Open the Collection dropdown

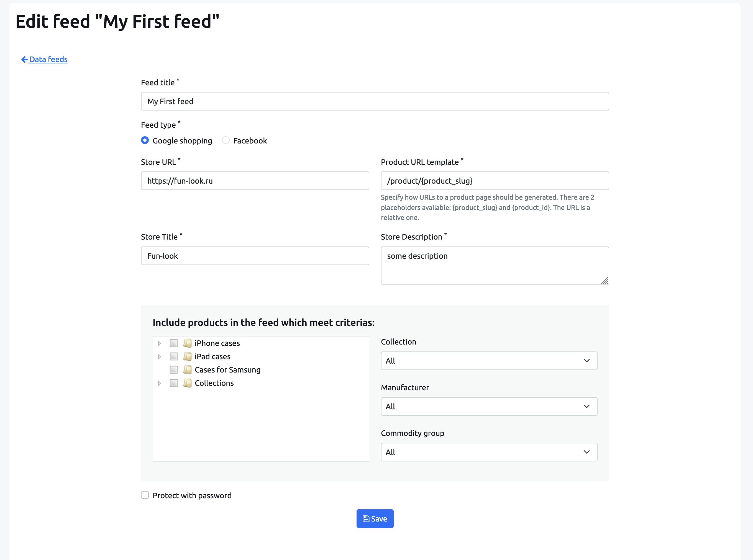[x=488, y=361]
